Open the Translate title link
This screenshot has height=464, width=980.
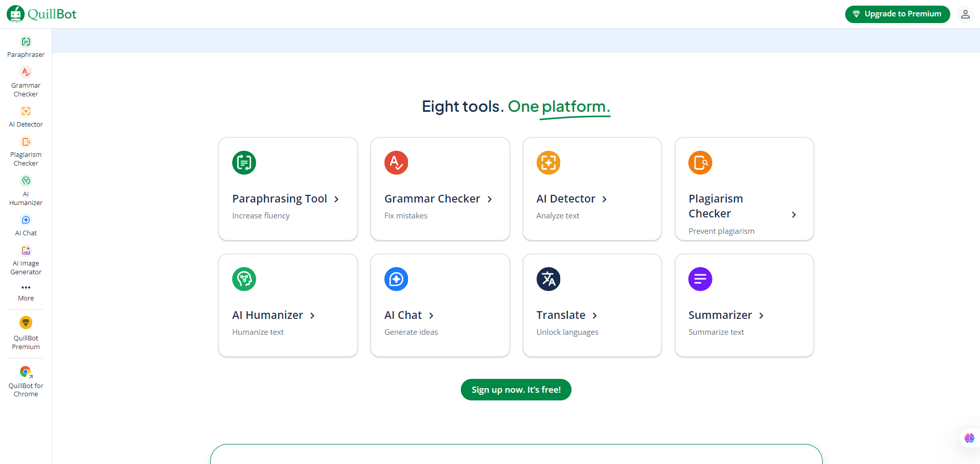tap(561, 315)
